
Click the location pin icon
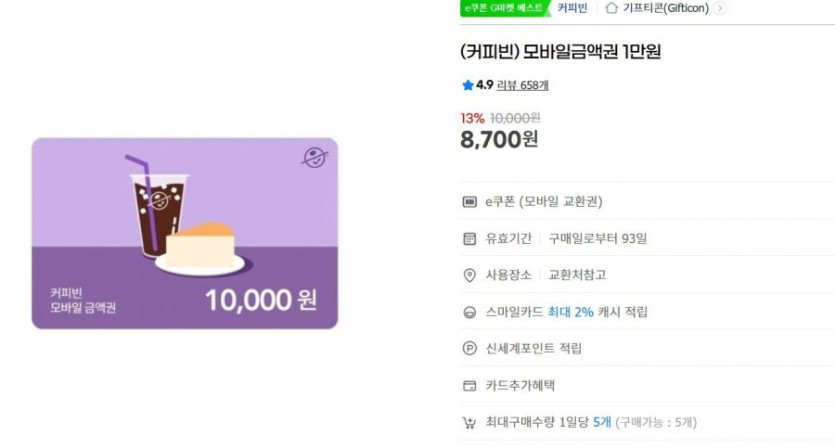click(469, 275)
